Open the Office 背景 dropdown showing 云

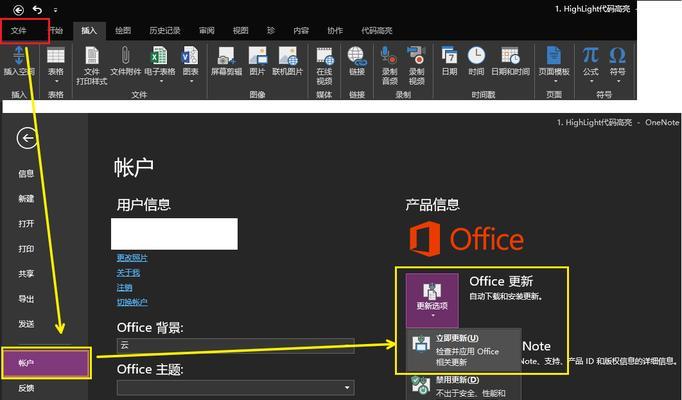coord(236,346)
